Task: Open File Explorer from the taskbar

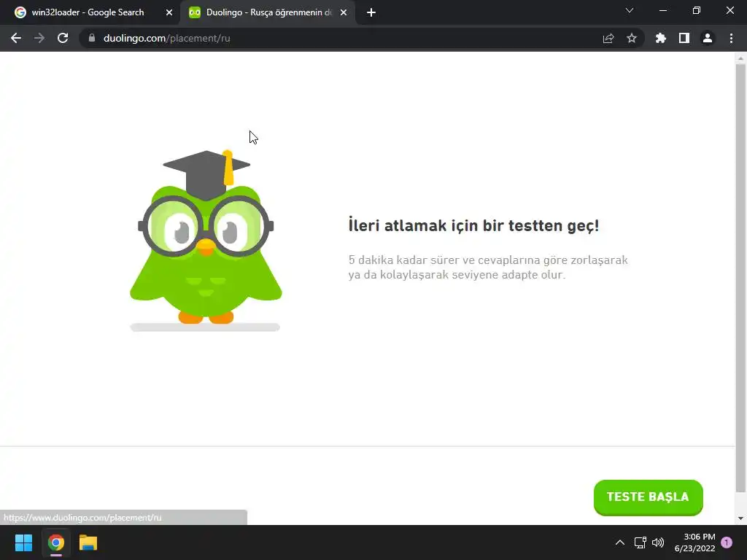Action: 88,542
